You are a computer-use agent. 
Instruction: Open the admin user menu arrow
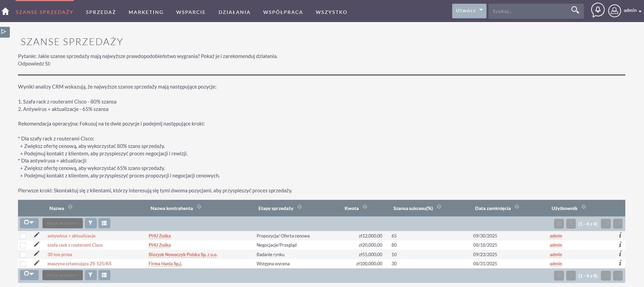640,11
